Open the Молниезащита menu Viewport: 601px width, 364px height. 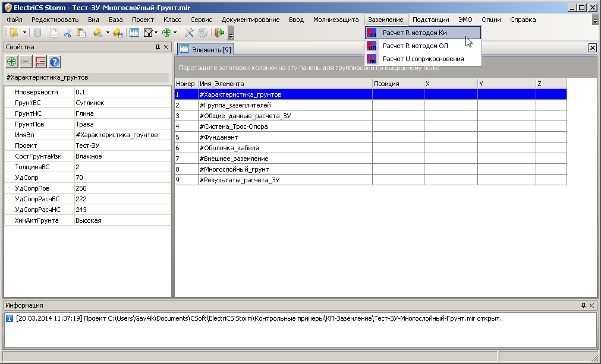(x=336, y=20)
